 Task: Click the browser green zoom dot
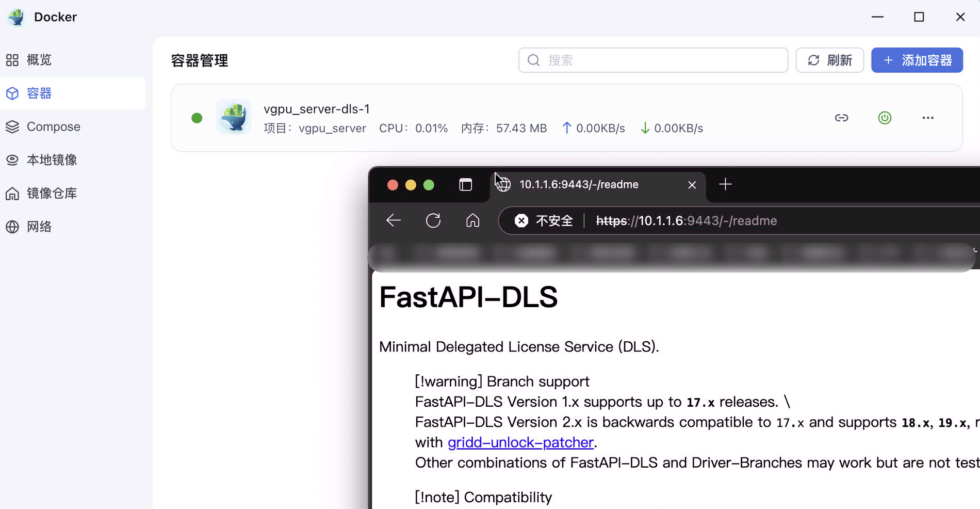point(429,185)
